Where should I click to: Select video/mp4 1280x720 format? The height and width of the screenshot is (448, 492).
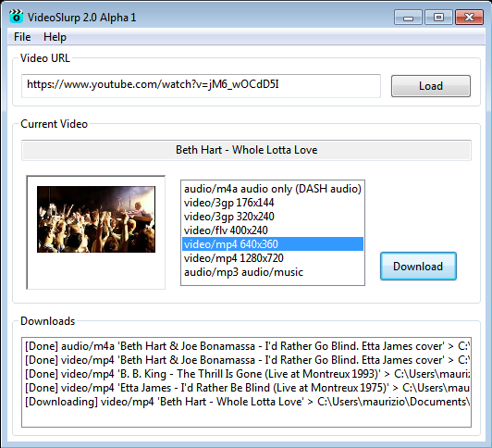click(x=273, y=257)
